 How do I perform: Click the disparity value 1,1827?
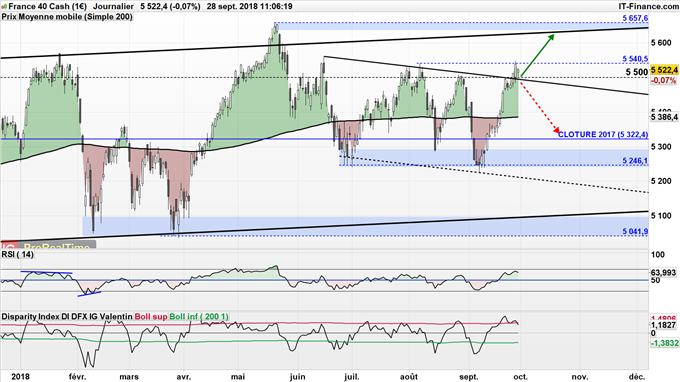coord(664,325)
